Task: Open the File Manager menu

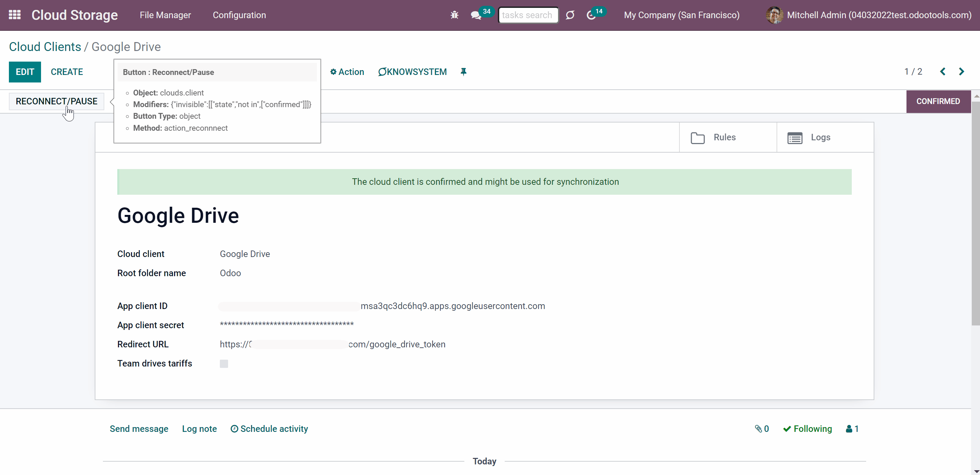Action: [x=165, y=15]
